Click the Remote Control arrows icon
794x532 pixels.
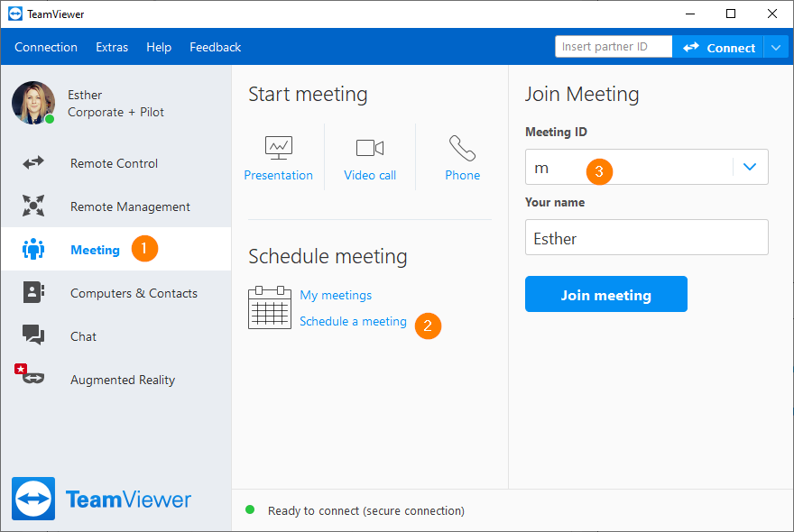point(33,163)
